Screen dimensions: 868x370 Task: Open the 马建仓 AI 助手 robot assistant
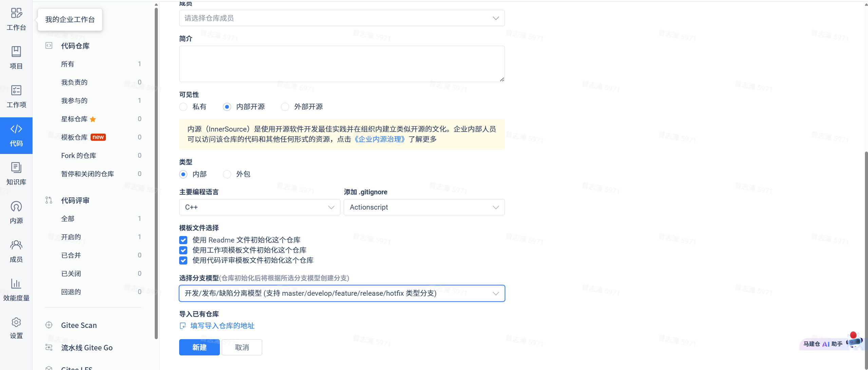point(854,342)
